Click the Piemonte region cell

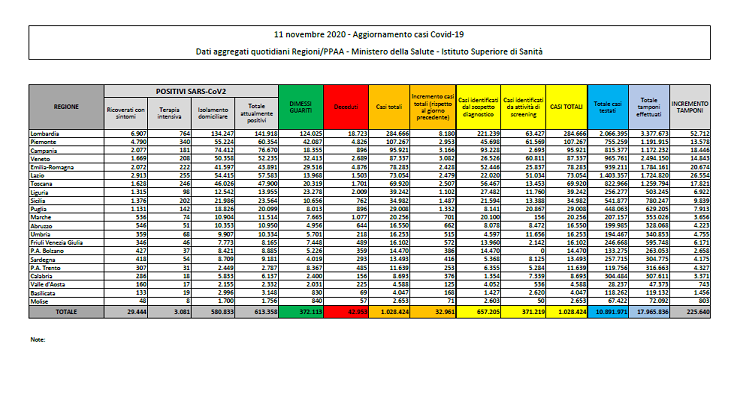(x=41, y=139)
